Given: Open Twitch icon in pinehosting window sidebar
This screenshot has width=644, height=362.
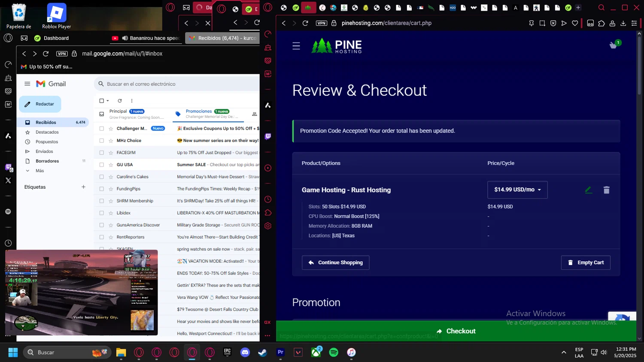Looking at the screenshot, I should 268,136.
